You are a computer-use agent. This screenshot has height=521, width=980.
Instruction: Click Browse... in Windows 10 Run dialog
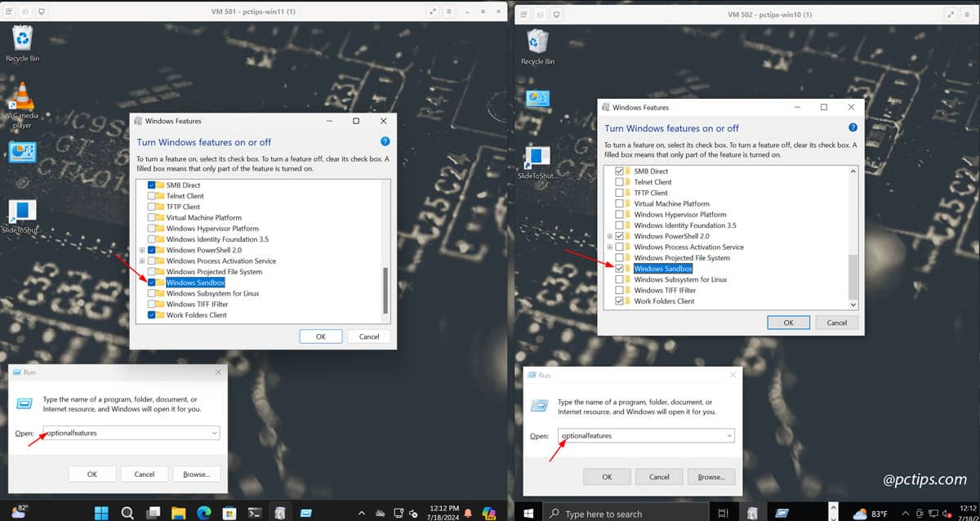click(x=711, y=477)
